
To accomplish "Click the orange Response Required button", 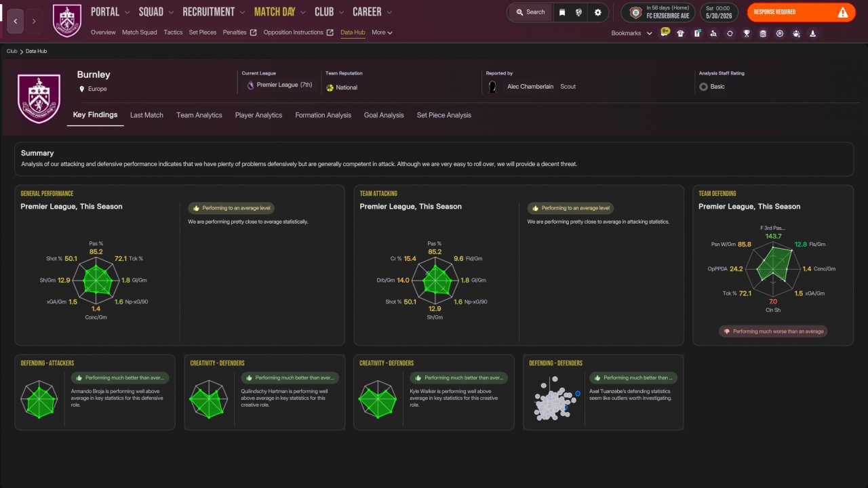I will (x=802, y=12).
